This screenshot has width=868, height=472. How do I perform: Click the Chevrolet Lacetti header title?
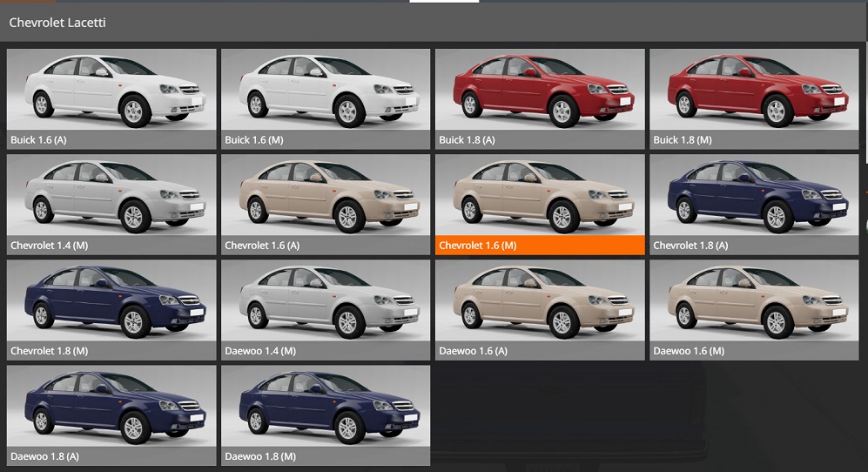pyautogui.click(x=57, y=23)
